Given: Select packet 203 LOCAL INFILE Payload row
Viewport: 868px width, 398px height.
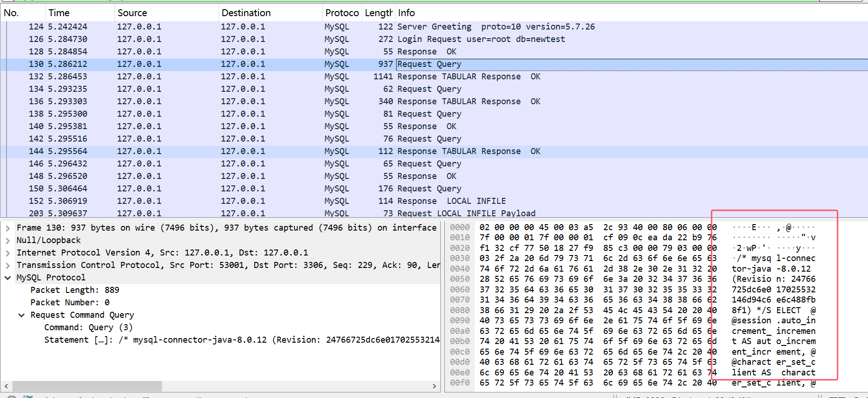Looking at the screenshot, I should click(434, 213).
